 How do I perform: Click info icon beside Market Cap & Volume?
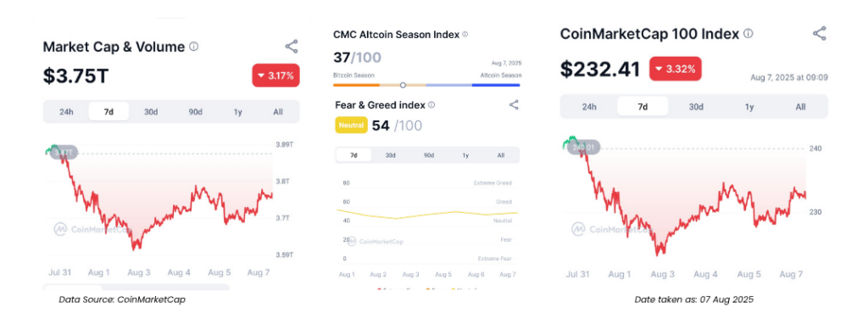[193, 48]
